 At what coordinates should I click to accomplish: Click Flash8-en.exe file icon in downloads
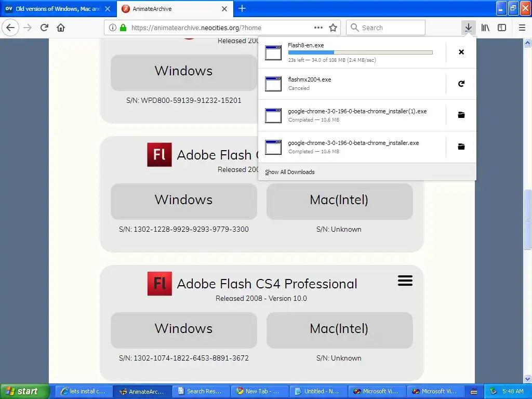point(273,52)
